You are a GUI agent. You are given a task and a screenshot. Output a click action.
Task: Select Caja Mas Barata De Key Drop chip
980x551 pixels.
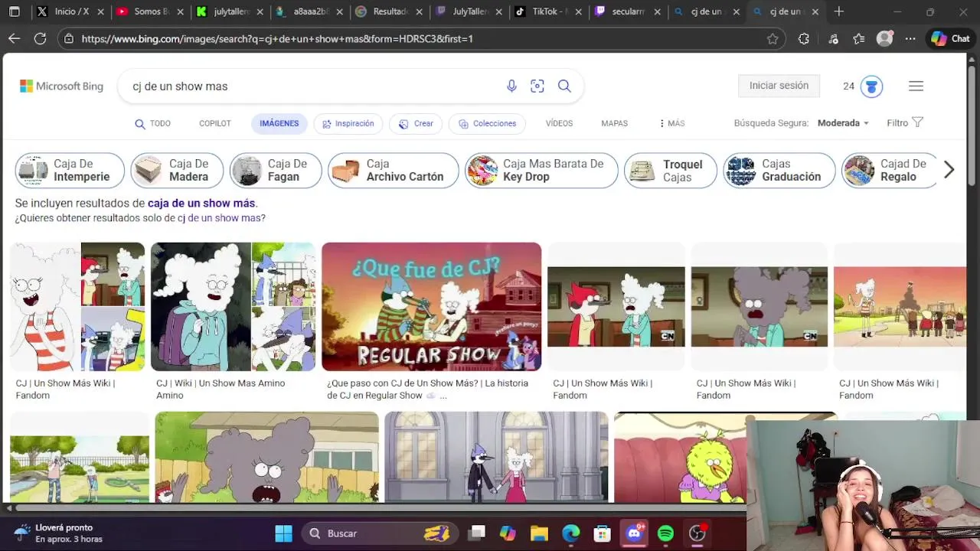pyautogui.click(x=541, y=170)
